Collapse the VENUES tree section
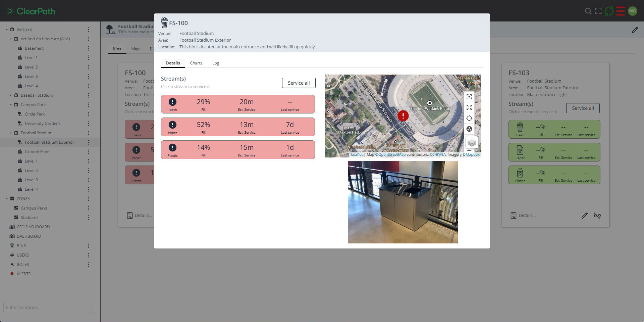Screen dimensions: 644x322 (x=7, y=30)
